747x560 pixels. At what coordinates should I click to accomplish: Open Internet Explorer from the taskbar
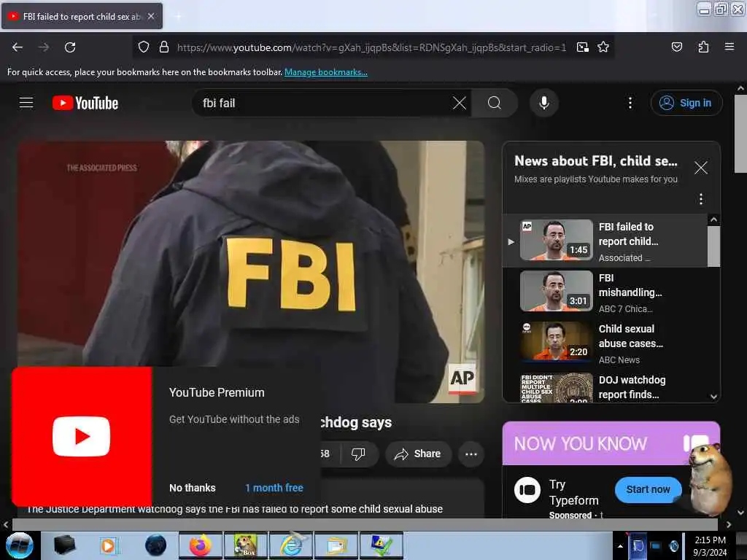coord(291,545)
